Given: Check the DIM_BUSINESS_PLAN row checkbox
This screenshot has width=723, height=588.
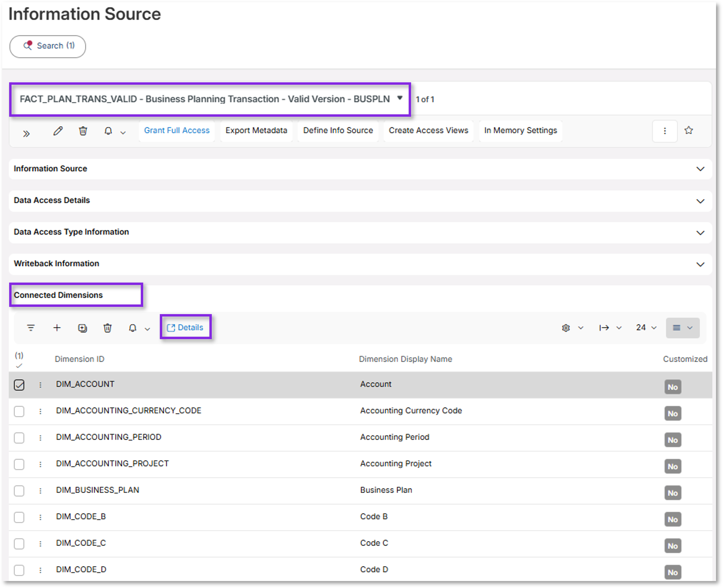Looking at the screenshot, I should 19,491.
